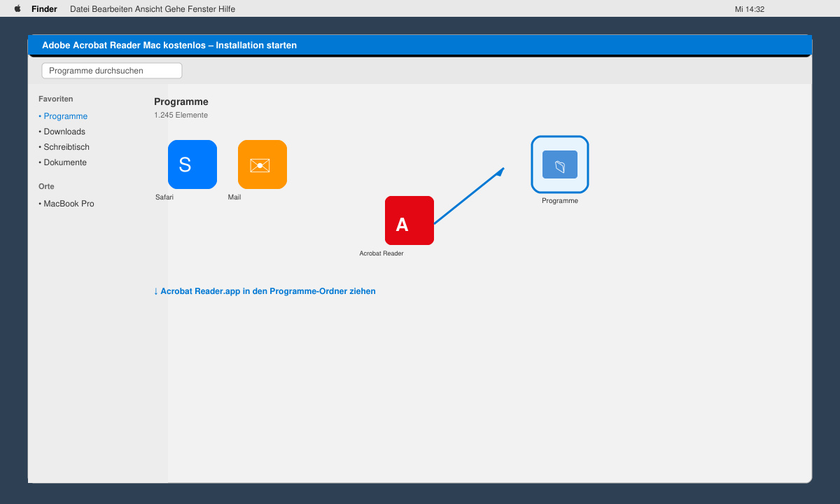Open the Finder menu
This screenshot has height=504, width=840.
[44, 9]
